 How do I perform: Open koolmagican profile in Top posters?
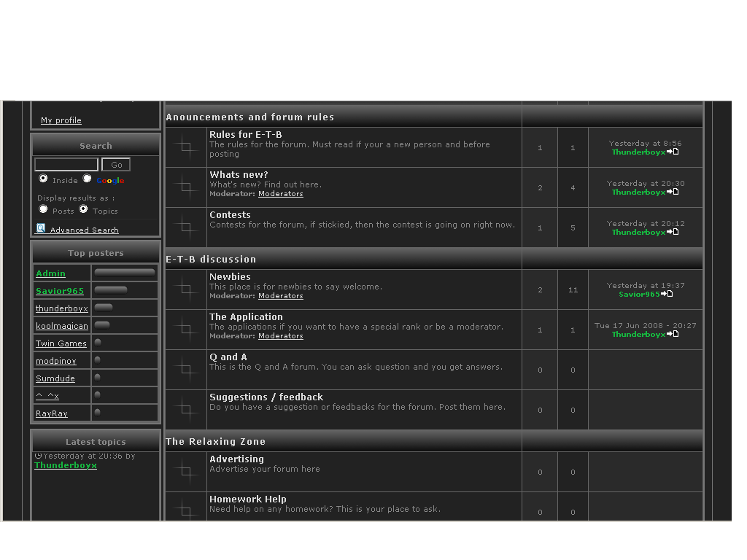point(62,326)
